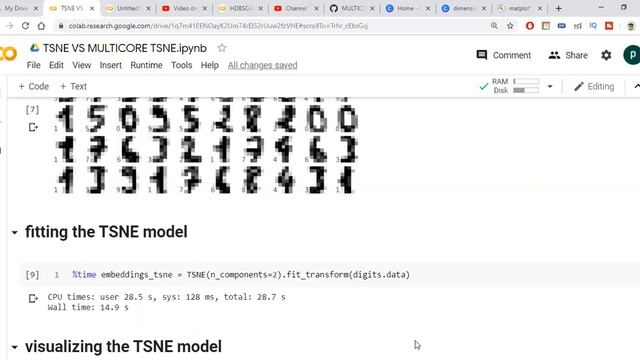Screen dimensions: 640x360
Task: Collapse the visualizing the TSNE model section
Action: point(15,347)
